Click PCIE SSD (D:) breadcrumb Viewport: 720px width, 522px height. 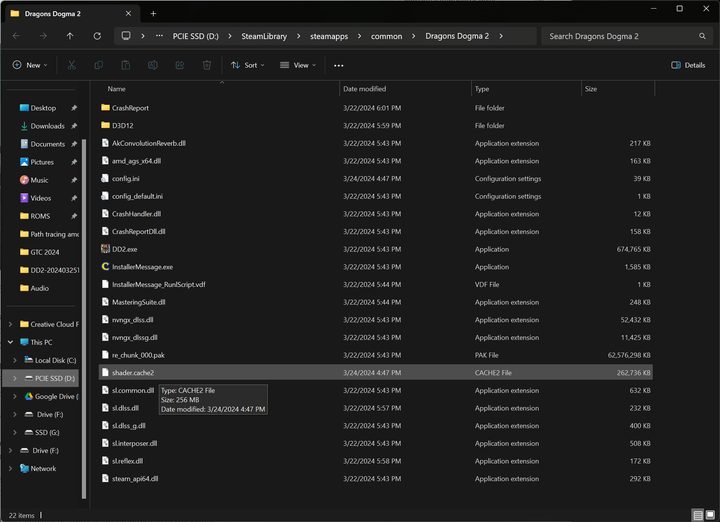(x=196, y=36)
